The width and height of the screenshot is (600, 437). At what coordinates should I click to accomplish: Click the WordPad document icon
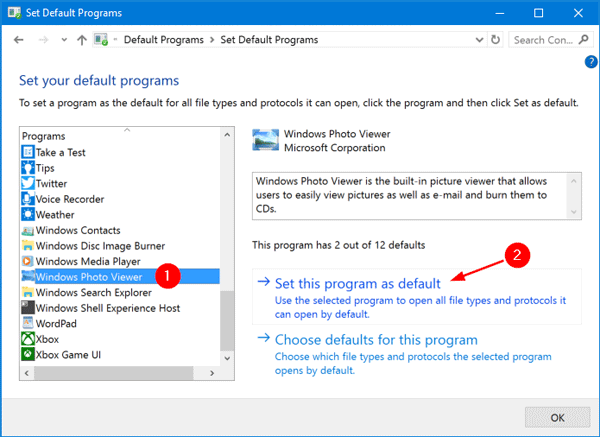pyautogui.click(x=28, y=323)
